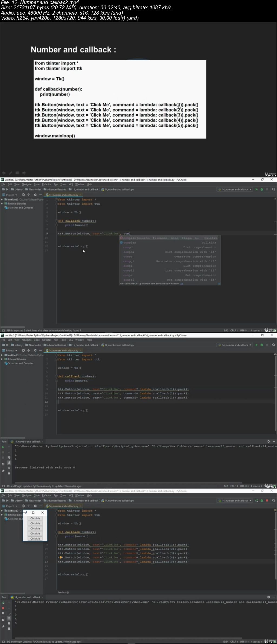Click the Rerun play icon in the Run panel showing 1 1 1
This screenshot has height=644, width=277.
coord(3,447)
